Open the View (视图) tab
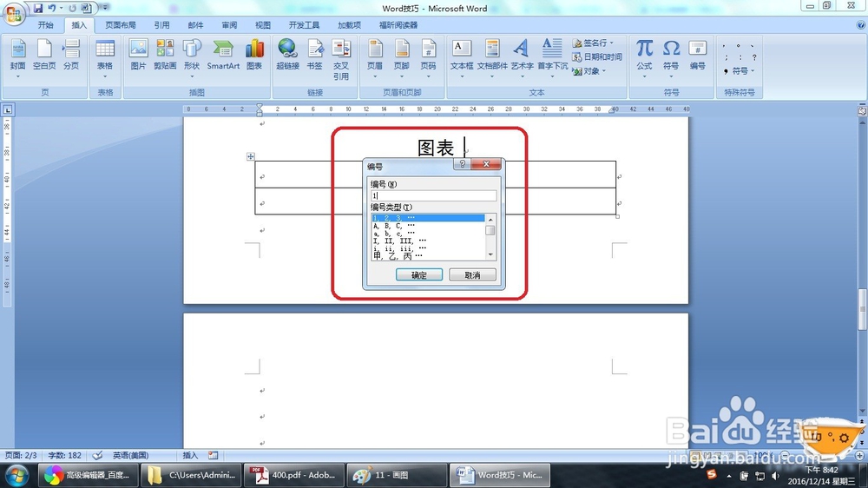Image resolution: width=868 pixels, height=488 pixels. point(263,25)
